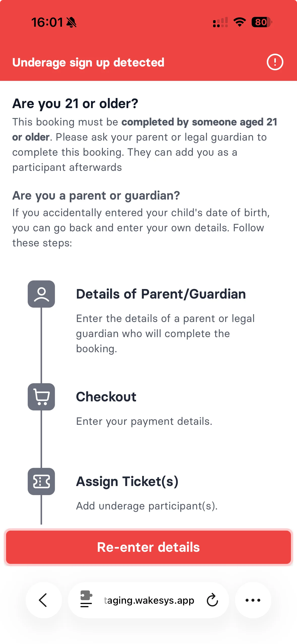297x644 pixels.
Task: Open the browser ellipsis menu
Action: click(x=253, y=600)
